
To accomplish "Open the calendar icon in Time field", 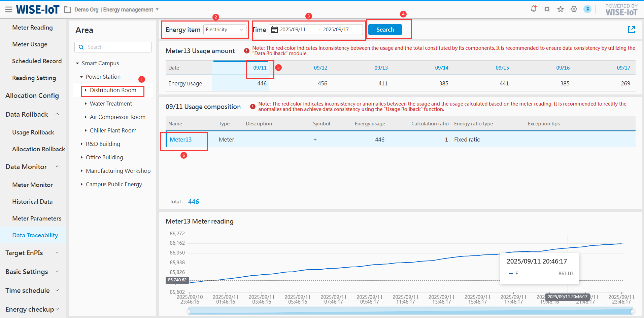I will click(274, 30).
